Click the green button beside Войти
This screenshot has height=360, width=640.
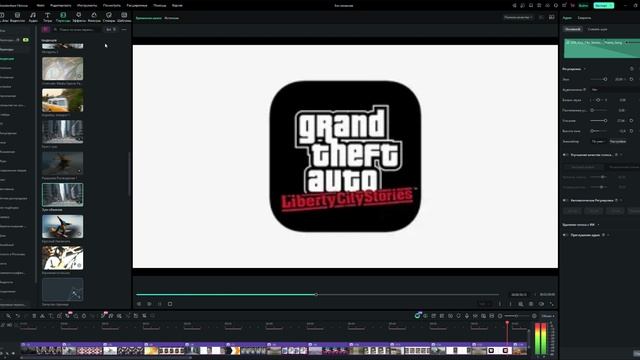point(603,5)
